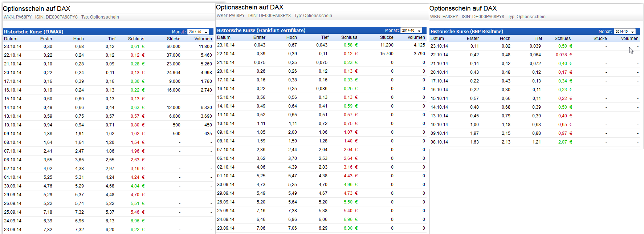
Task: Open the Monat dropdown in Frankfurt Zertifikate table
Action: click(x=411, y=31)
